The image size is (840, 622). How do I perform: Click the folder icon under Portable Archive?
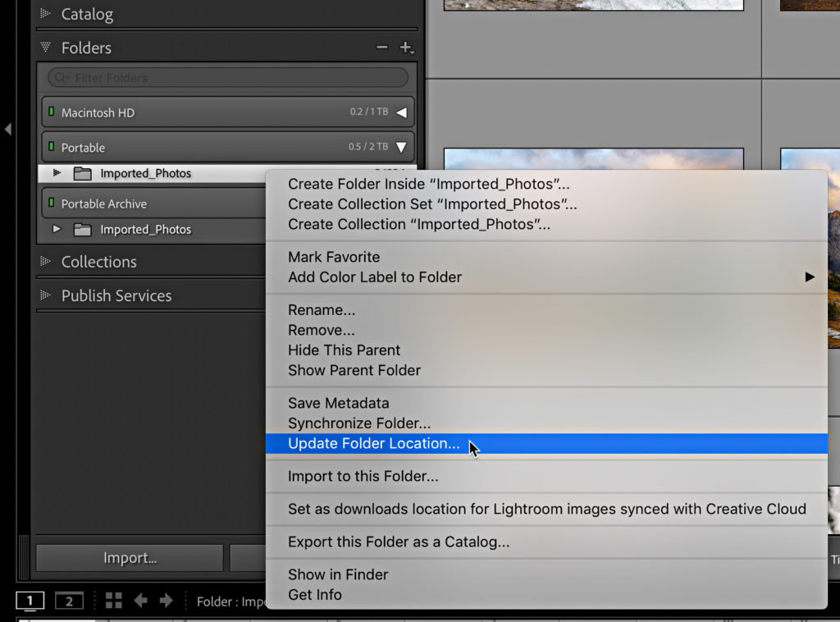click(82, 230)
